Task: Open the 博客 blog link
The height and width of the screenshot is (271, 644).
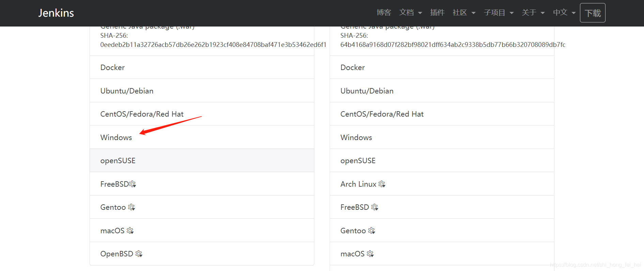Action: [384, 13]
